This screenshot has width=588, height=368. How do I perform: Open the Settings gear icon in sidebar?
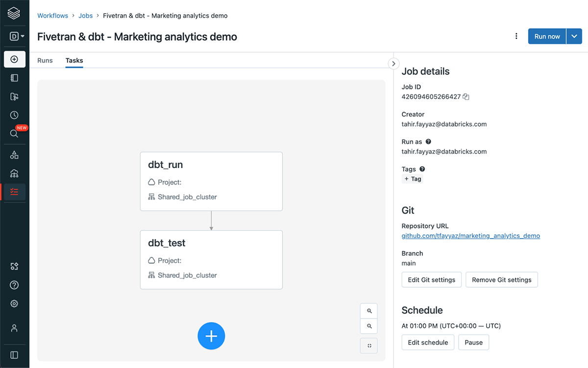pyautogui.click(x=14, y=304)
